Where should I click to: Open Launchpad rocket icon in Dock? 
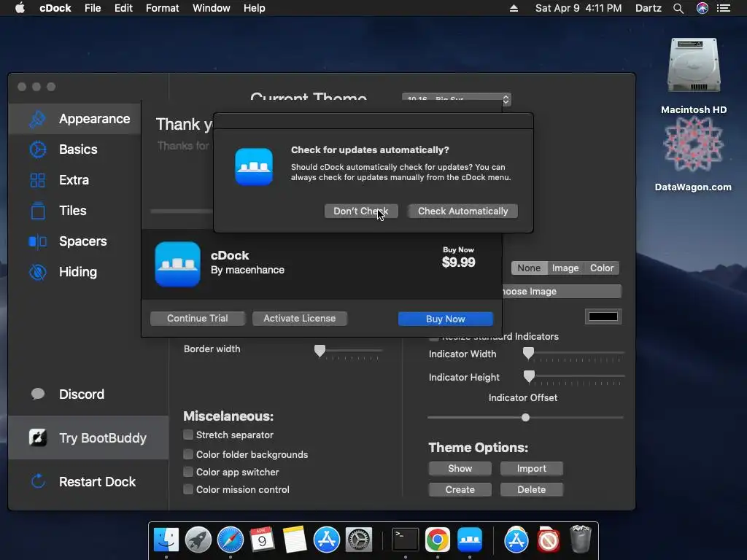click(198, 540)
